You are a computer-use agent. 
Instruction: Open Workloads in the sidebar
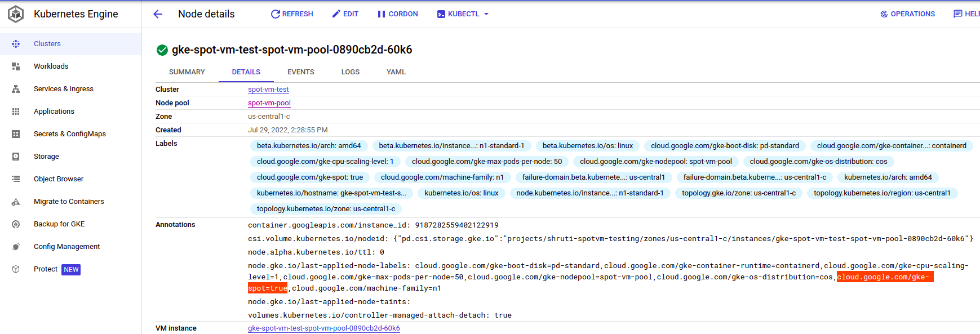pos(51,66)
